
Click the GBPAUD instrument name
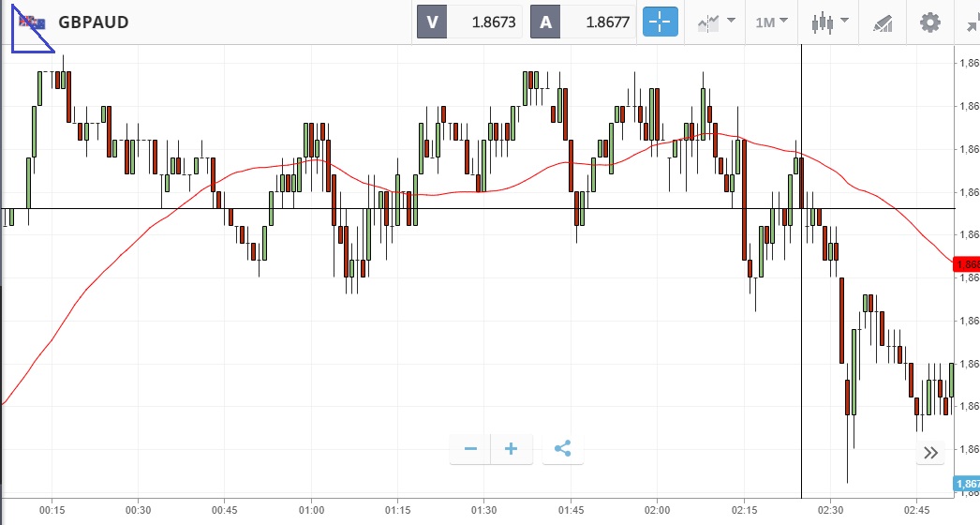pos(94,22)
